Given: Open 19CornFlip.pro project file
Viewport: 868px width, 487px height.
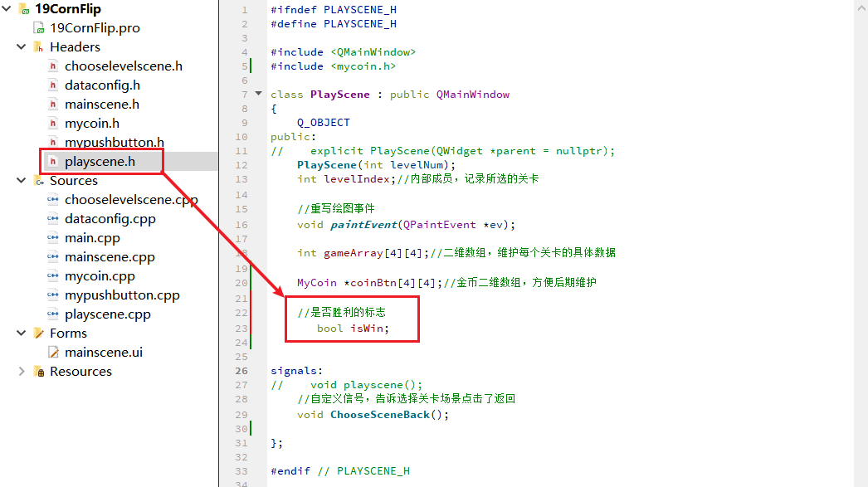Looking at the screenshot, I should [95, 28].
